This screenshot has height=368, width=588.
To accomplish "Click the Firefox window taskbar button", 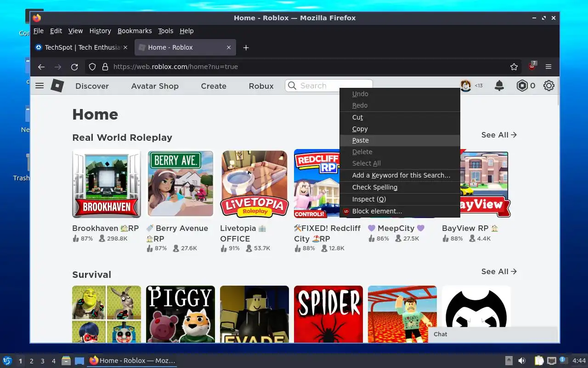I will click(132, 361).
